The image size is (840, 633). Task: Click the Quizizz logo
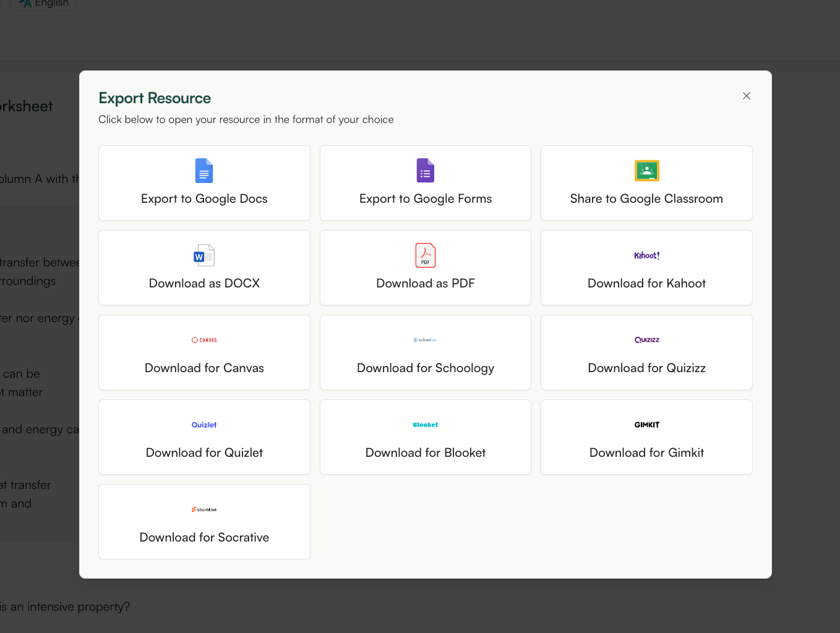point(646,340)
